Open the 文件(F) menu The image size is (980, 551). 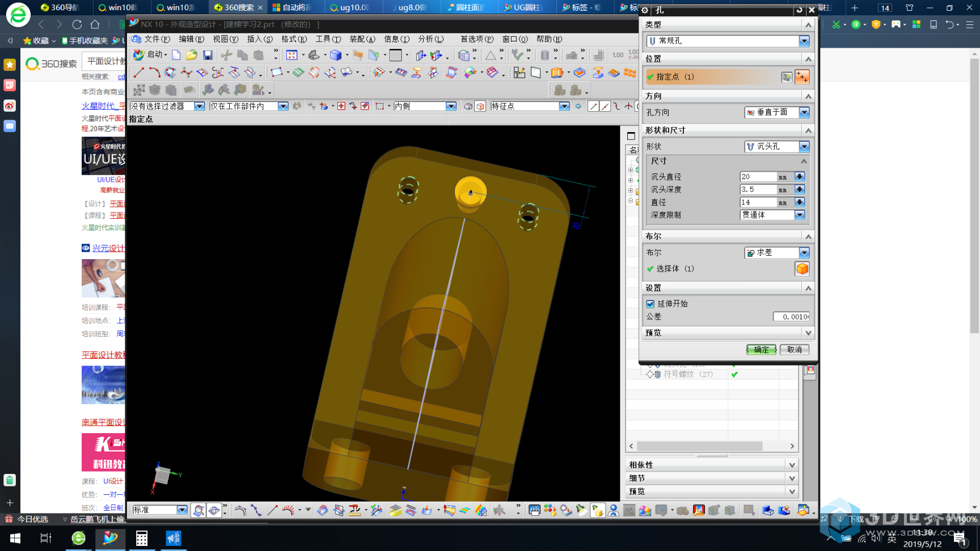point(157,39)
